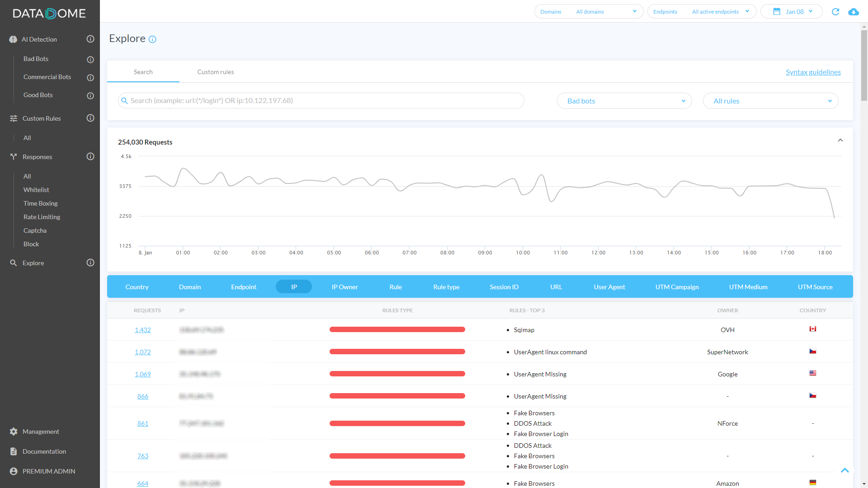Collapse the Requests chart panel
The width and height of the screenshot is (868, 488).
point(840,140)
